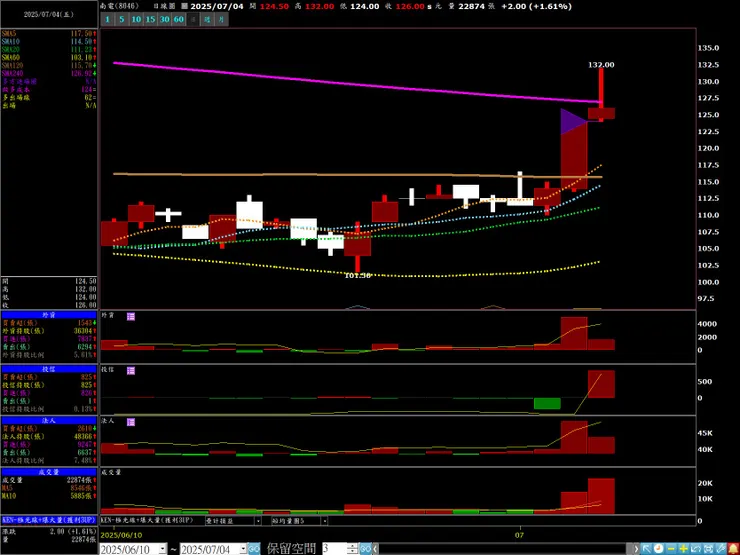Open the end date 2025/07/04 dropdown

[243, 549]
